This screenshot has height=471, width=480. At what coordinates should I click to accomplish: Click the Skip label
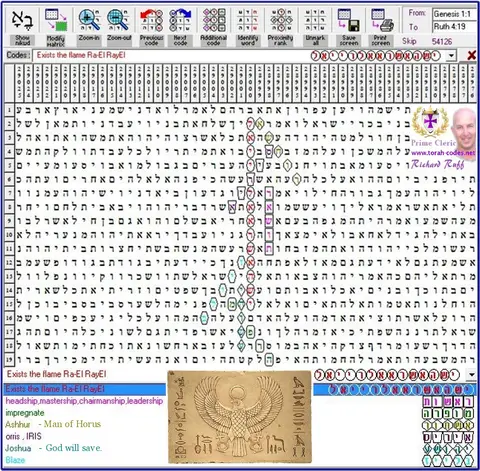[409, 41]
